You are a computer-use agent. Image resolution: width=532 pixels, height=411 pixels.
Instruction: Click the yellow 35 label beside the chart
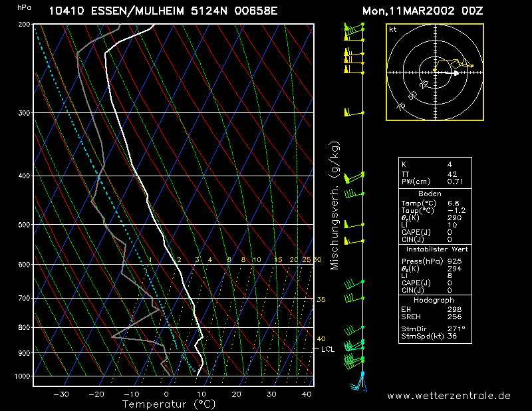coord(321,300)
